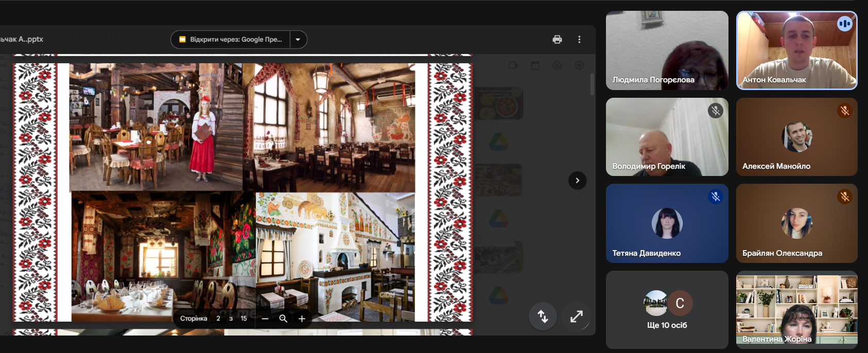Go to next file with right chevron
Image resolution: width=868 pixels, height=353 pixels.
pyautogui.click(x=577, y=181)
